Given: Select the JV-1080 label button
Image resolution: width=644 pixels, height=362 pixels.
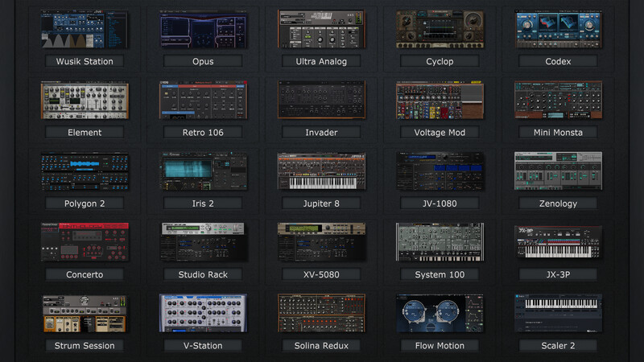Looking at the screenshot, I should tap(440, 204).
